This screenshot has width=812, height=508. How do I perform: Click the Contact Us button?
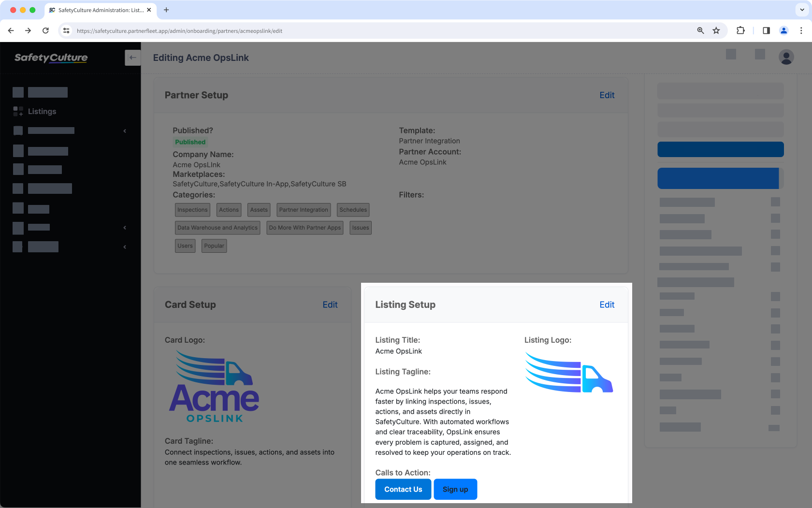(403, 489)
